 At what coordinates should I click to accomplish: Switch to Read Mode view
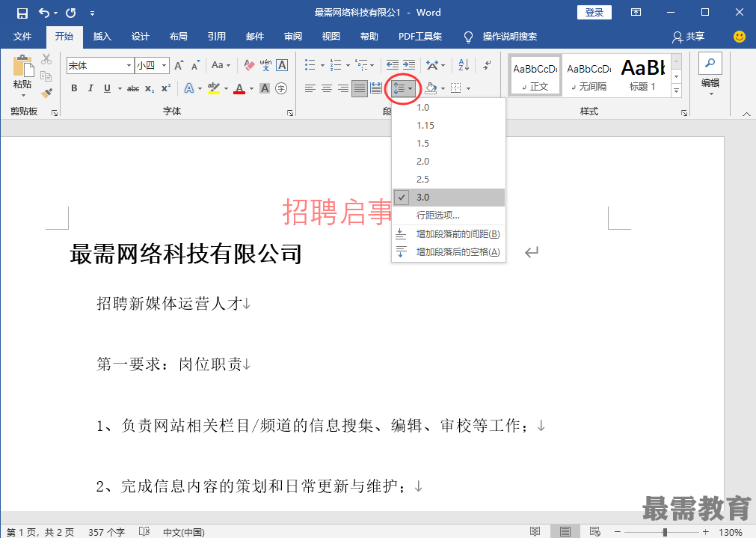[x=535, y=532]
